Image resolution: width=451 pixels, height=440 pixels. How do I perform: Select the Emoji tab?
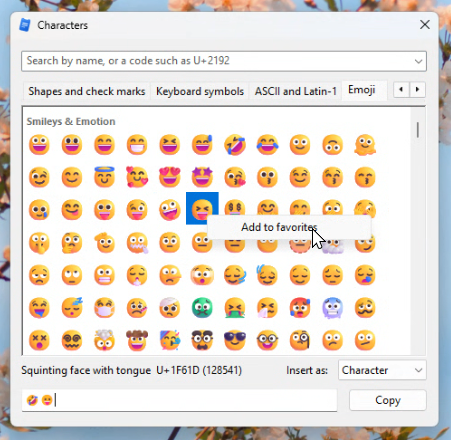tap(362, 90)
